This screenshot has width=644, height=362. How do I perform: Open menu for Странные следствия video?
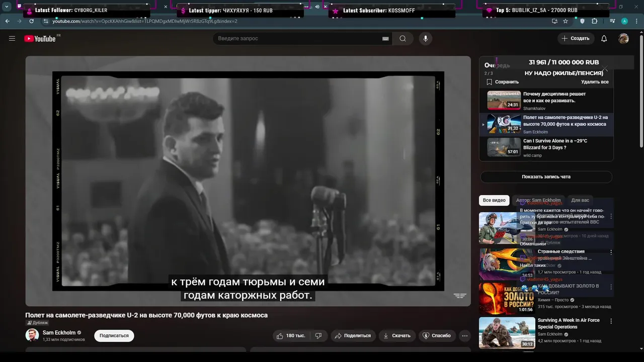[x=611, y=252]
